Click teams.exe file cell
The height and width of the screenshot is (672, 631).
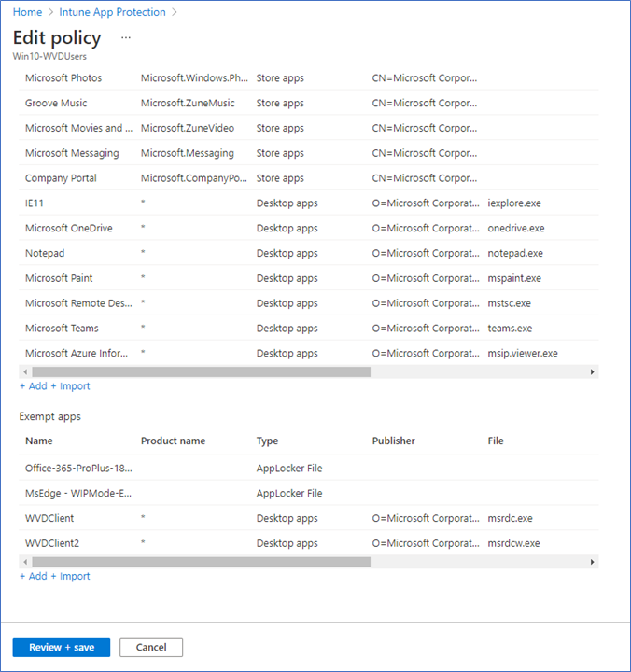pos(510,328)
